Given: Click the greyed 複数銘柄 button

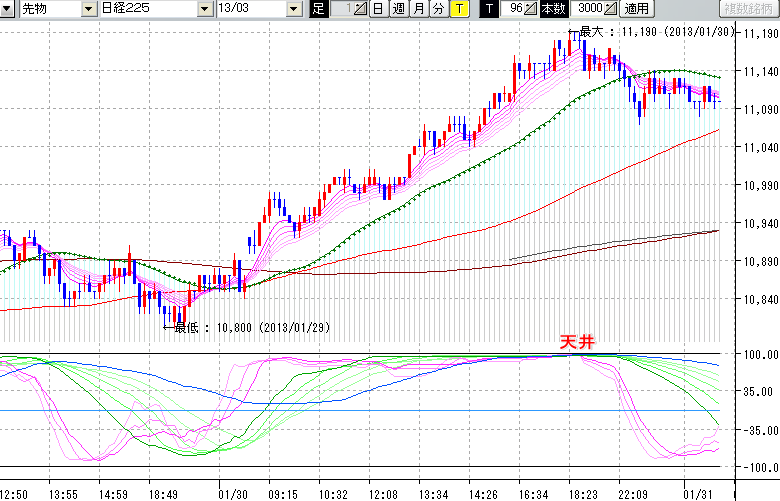Looking at the screenshot, I should [x=748, y=9].
